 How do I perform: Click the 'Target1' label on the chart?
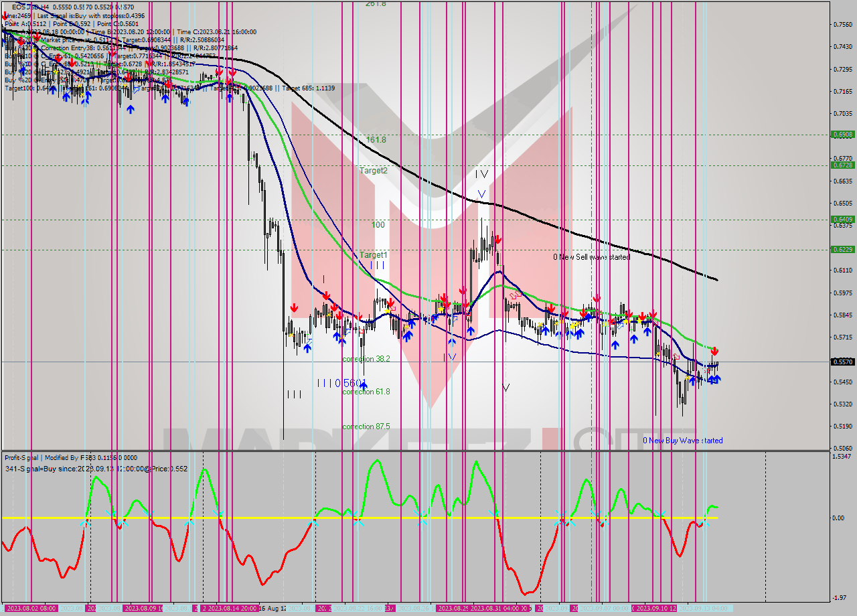click(374, 255)
